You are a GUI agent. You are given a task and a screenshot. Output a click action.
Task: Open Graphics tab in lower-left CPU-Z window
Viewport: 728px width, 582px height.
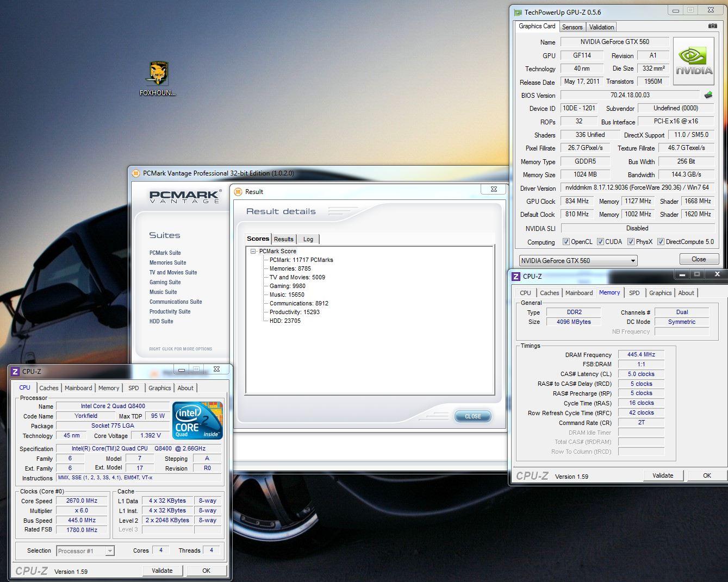point(160,388)
